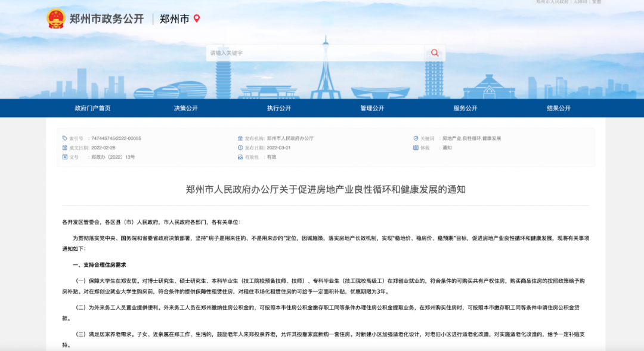Click the paragraph starting 为贯彻落实党中央
Image resolution: width=644 pixels, height=351 pixels.
[x=326, y=244]
